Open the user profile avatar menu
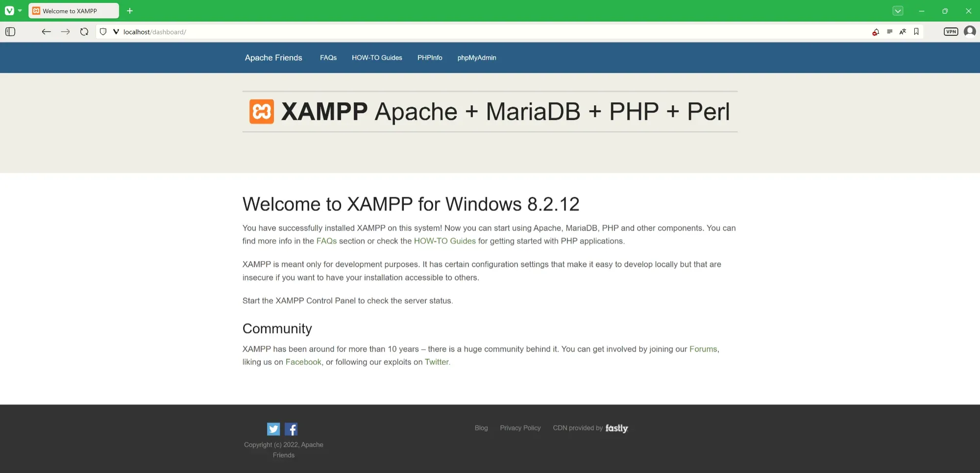Viewport: 980px width, 473px height. click(x=970, y=32)
